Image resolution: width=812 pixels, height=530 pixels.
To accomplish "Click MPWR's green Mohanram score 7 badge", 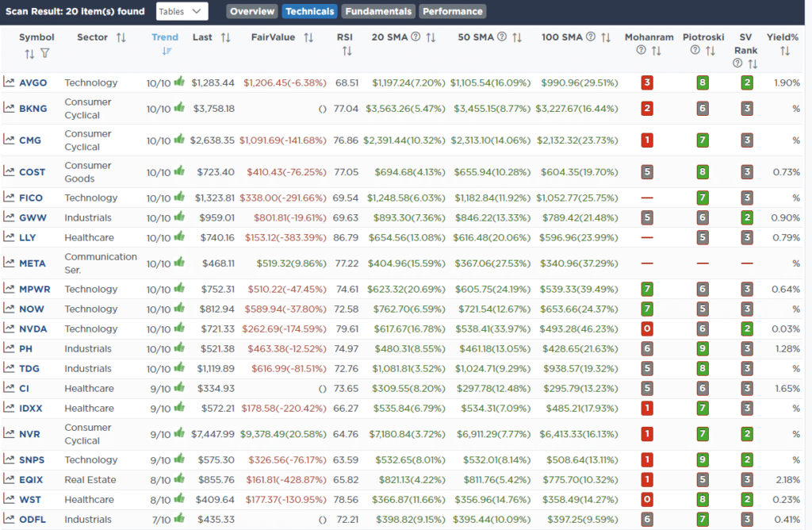I will (647, 289).
